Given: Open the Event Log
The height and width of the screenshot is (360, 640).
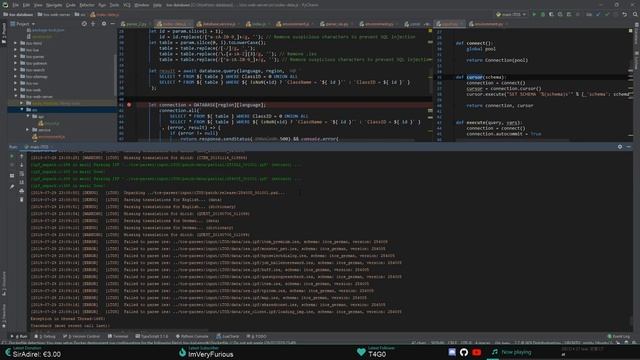Looking at the screenshot, I should pos(619,336).
